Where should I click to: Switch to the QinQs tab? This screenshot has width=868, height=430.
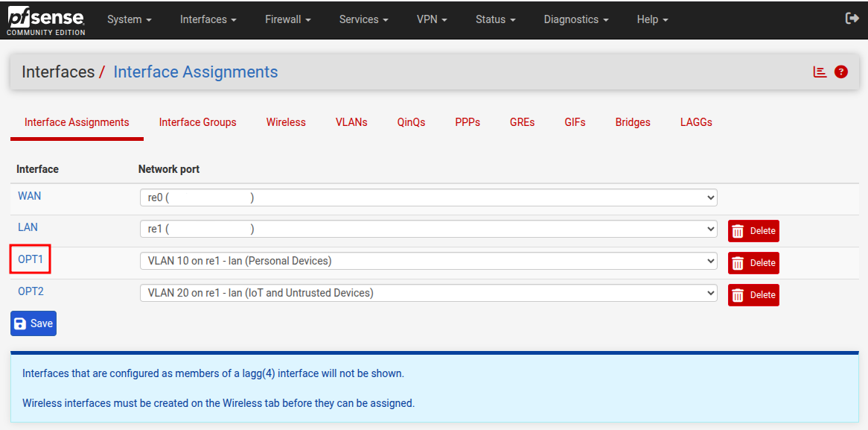pyautogui.click(x=412, y=122)
